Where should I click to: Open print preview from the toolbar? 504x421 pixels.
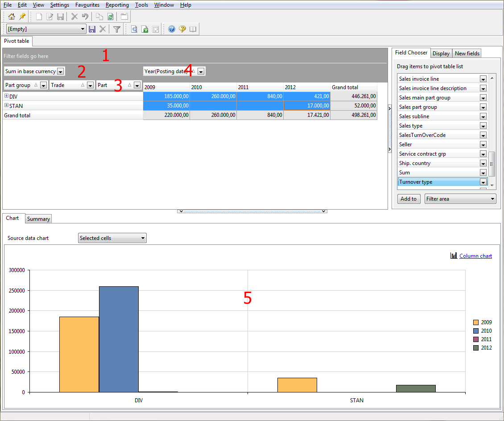coord(134,29)
